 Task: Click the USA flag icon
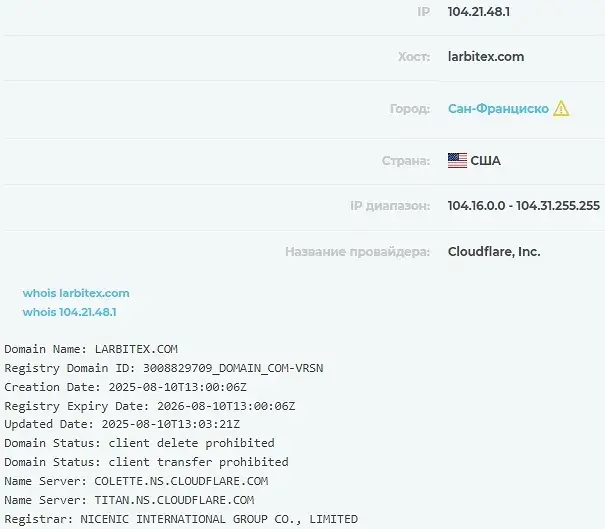(457, 161)
